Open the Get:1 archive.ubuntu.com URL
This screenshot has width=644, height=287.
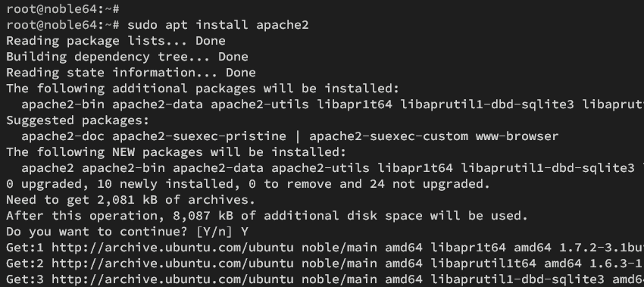tap(173, 248)
